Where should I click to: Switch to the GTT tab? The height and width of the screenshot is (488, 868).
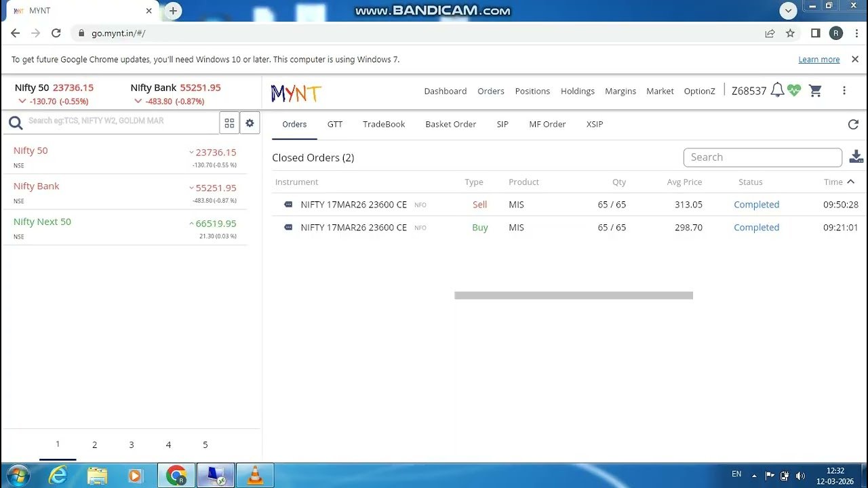point(335,124)
